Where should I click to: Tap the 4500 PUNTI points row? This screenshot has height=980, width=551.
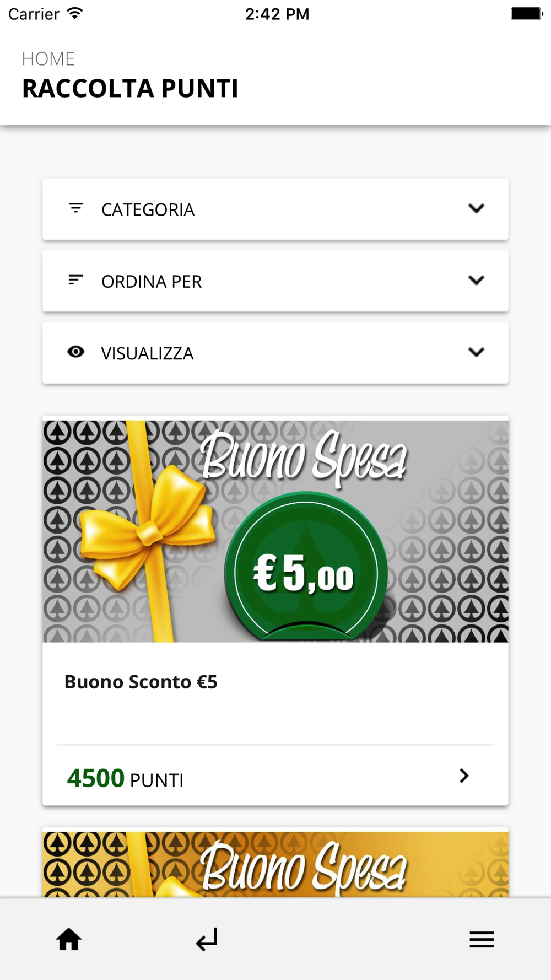(x=275, y=776)
